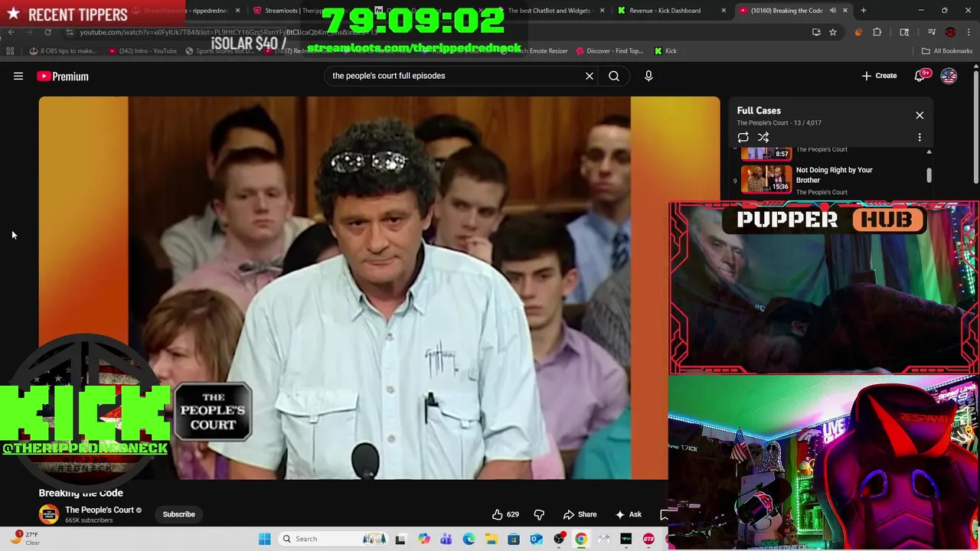This screenshot has height=551, width=980.
Task: Open the YouTube notifications bell
Action: pos(920,76)
